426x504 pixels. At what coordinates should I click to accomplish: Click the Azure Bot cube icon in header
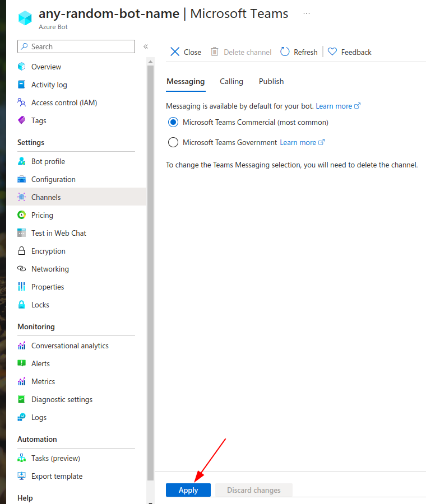25,18
